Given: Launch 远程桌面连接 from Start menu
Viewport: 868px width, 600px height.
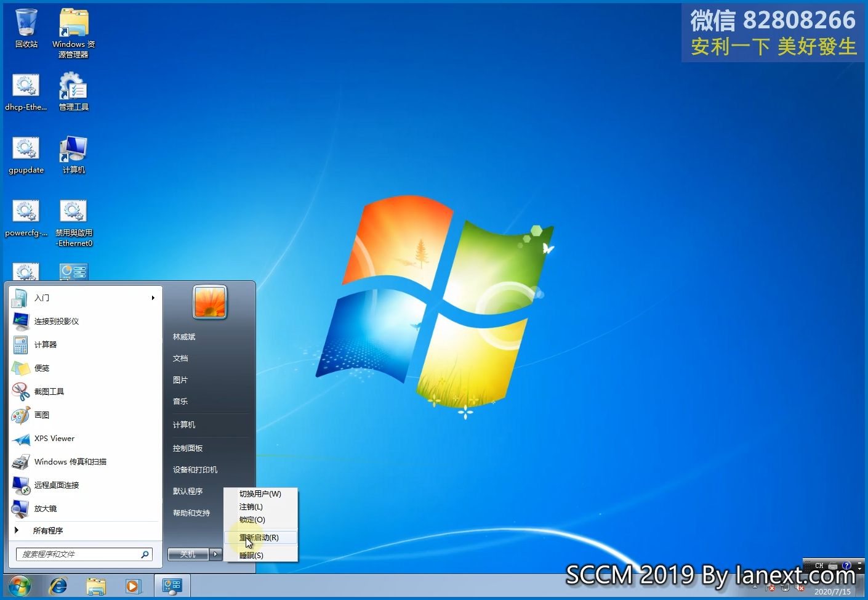Looking at the screenshot, I should point(85,485).
